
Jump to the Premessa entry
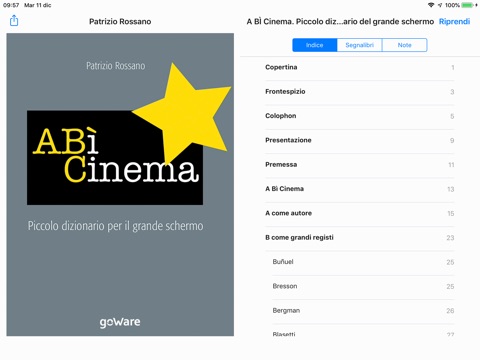pyautogui.click(x=360, y=165)
